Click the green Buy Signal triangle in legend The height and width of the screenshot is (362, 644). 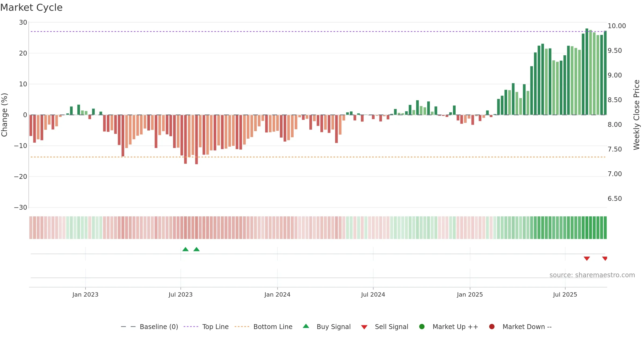click(306, 326)
